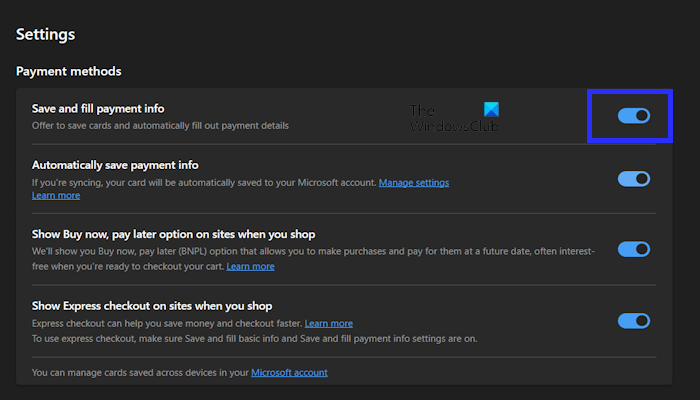Click the Automatically save payment info title

click(115, 164)
